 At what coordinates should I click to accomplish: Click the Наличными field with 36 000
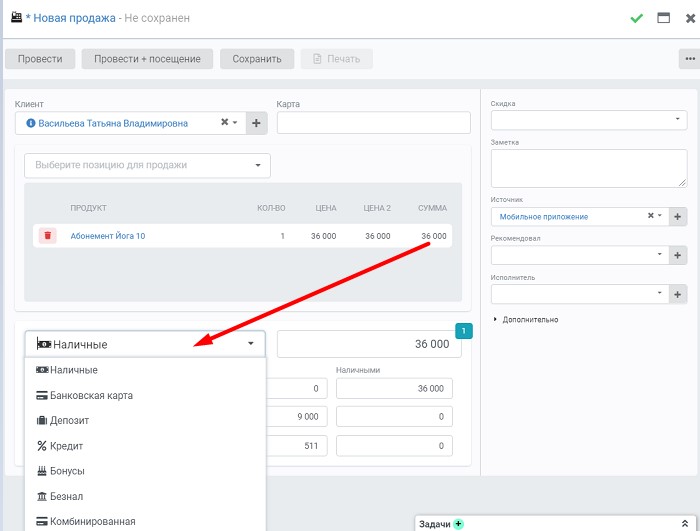394,389
